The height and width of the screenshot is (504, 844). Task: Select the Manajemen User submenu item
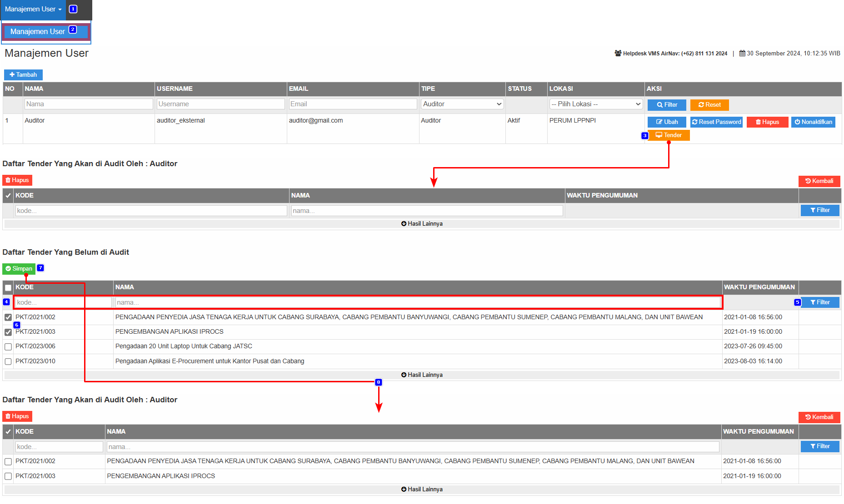click(38, 32)
